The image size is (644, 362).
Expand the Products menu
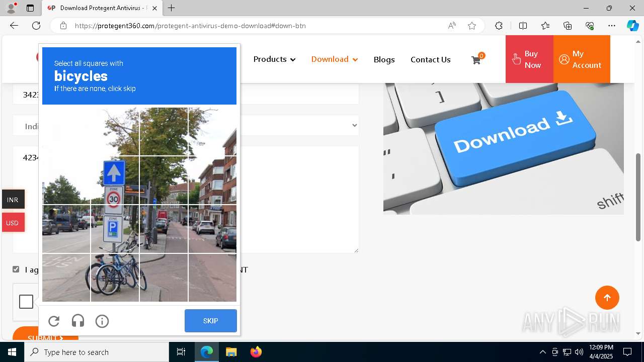[x=274, y=59]
